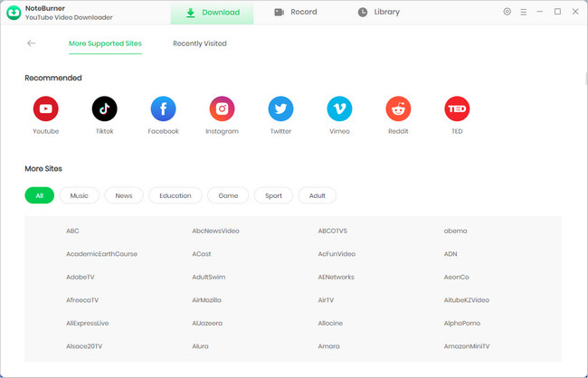The width and height of the screenshot is (588, 378).
Task: Open the Reddit icon
Action: tap(398, 109)
